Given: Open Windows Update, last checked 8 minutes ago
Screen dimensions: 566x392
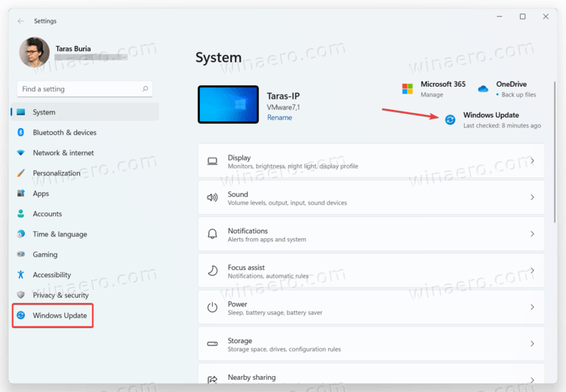Looking at the screenshot, I should click(x=493, y=120).
